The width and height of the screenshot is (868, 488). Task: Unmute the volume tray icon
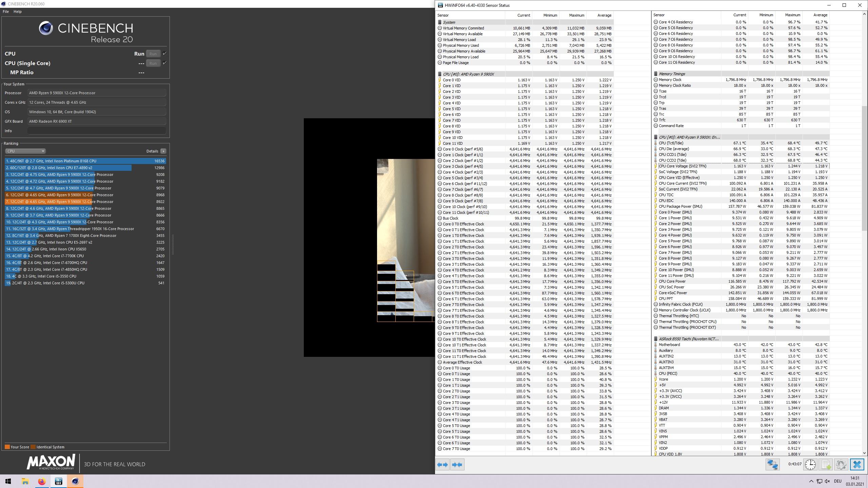827,481
